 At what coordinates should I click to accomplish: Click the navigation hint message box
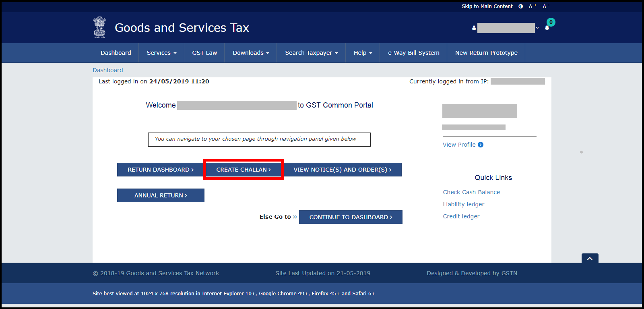pos(259,139)
